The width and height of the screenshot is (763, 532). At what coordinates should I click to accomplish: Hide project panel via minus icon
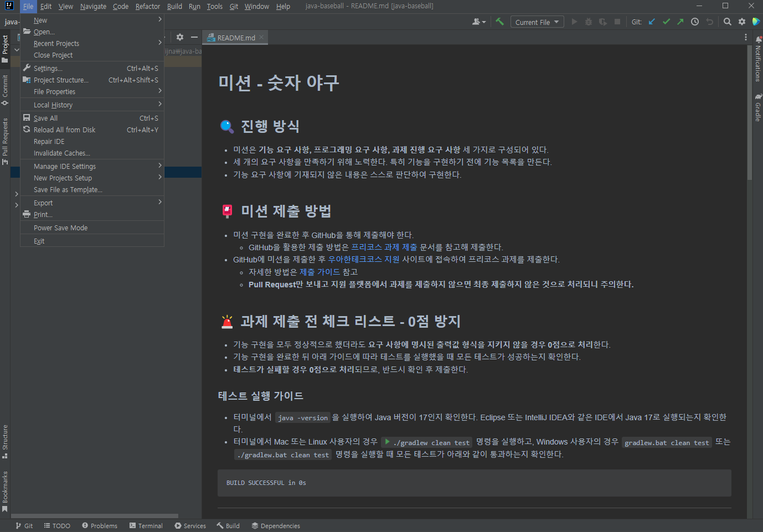coord(194,37)
